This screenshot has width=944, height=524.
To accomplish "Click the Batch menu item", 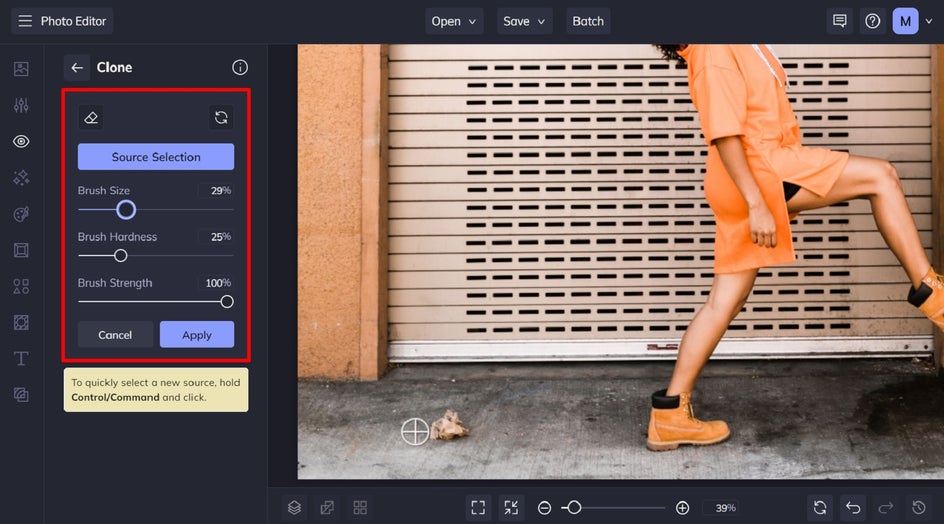I will click(x=588, y=21).
